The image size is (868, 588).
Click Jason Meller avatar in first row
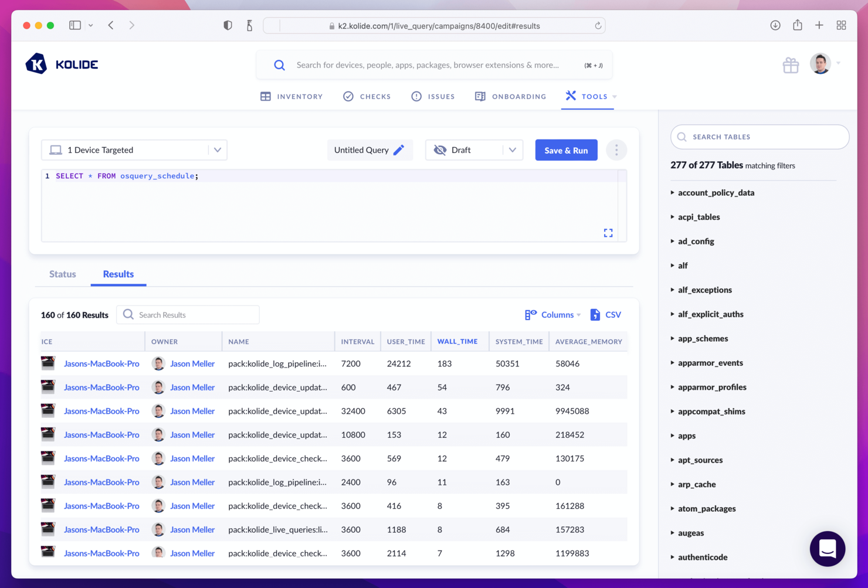158,363
